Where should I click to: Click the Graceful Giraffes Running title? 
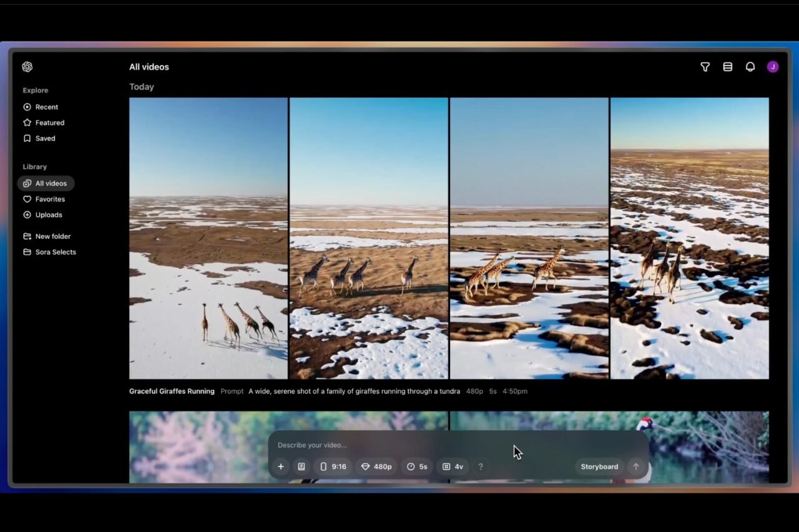(172, 392)
